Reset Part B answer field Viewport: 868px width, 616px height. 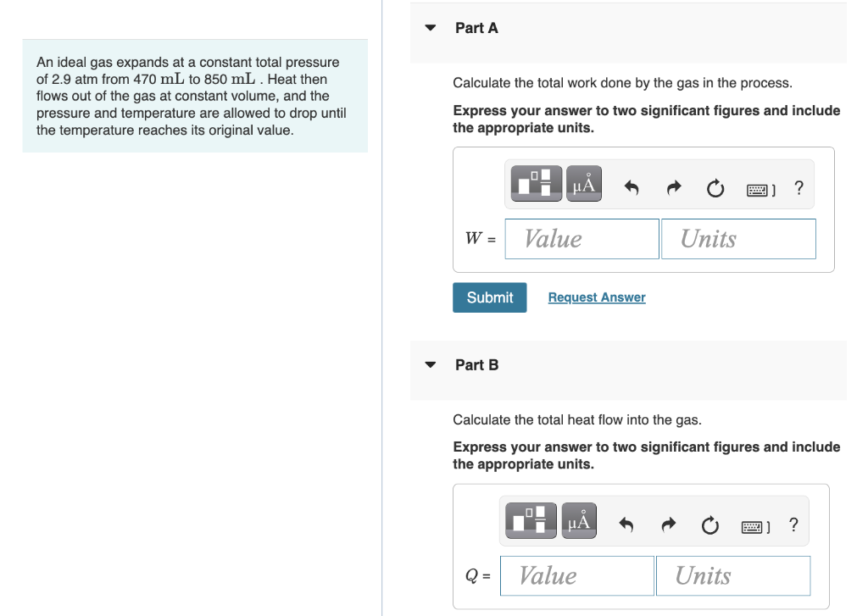(x=710, y=524)
